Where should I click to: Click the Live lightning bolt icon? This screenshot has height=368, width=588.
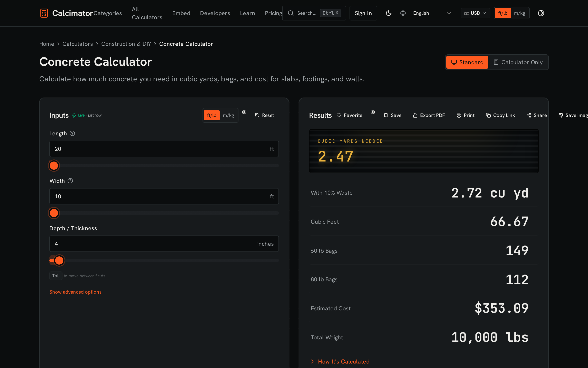pyautogui.click(x=74, y=115)
